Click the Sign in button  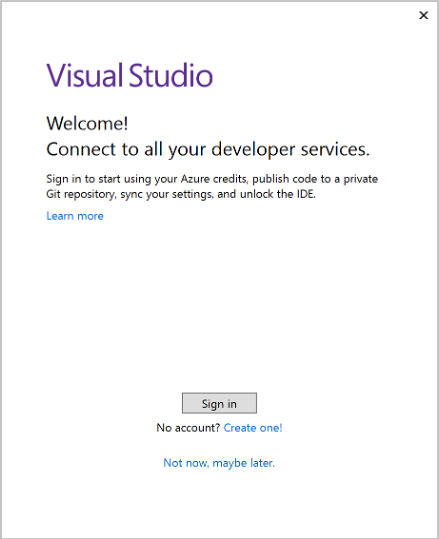tap(219, 403)
